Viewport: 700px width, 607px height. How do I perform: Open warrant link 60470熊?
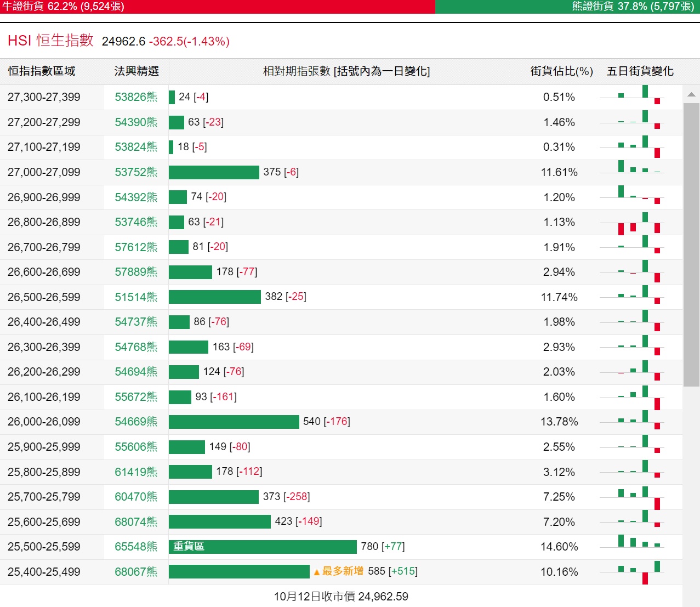click(x=136, y=497)
